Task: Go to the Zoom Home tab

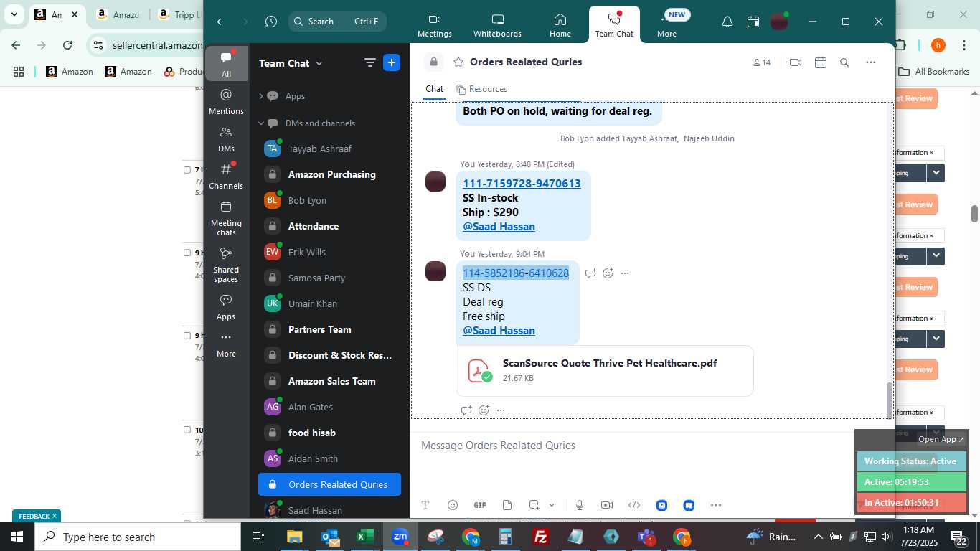Action: tap(560, 26)
